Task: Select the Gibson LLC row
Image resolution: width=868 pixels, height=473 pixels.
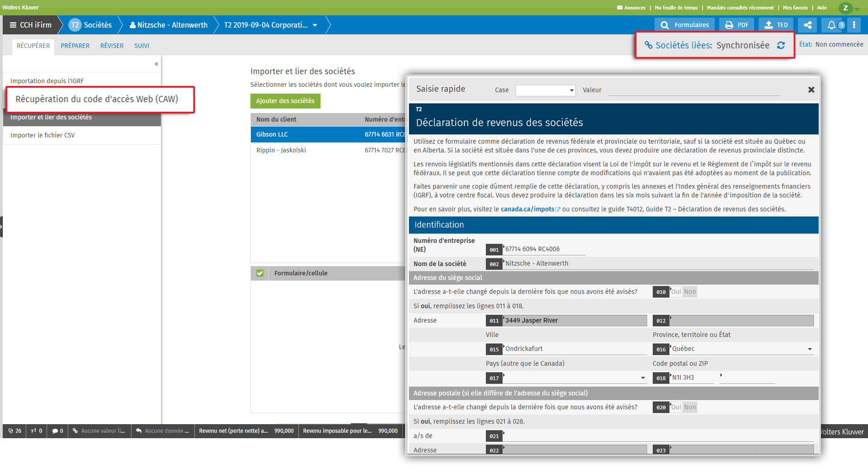Action: (x=329, y=135)
